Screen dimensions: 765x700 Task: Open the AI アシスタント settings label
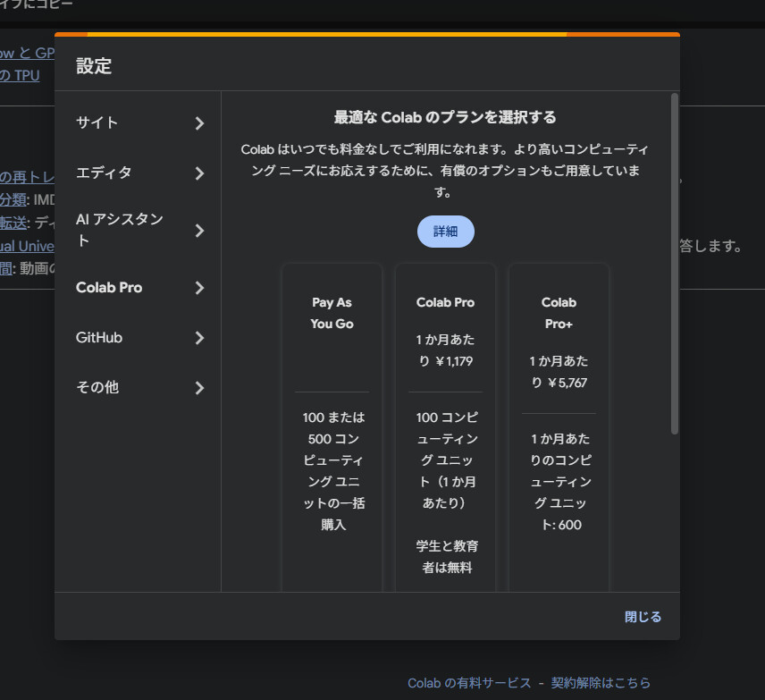point(119,230)
